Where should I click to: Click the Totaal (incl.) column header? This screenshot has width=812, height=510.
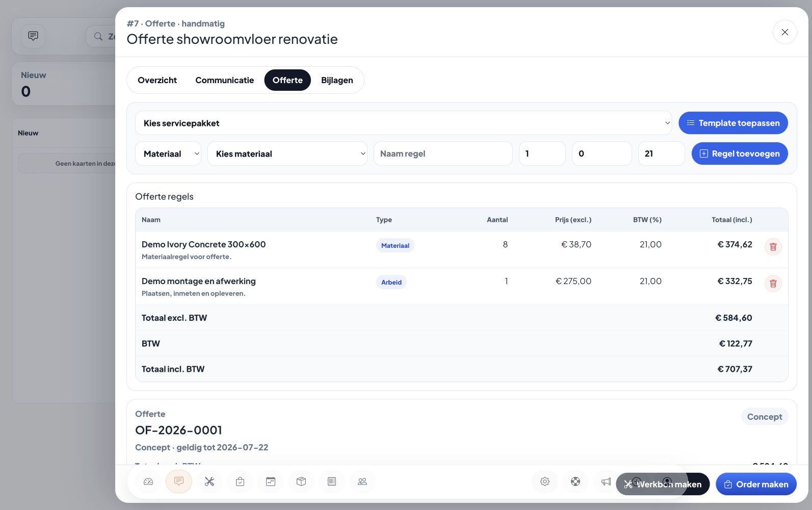tap(732, 220)
